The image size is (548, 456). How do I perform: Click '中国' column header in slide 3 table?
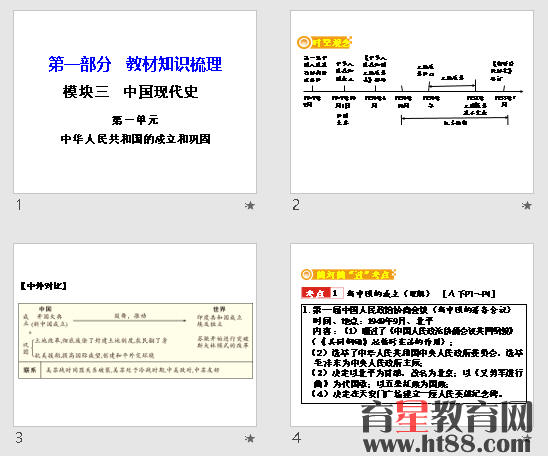pos(45,309)
